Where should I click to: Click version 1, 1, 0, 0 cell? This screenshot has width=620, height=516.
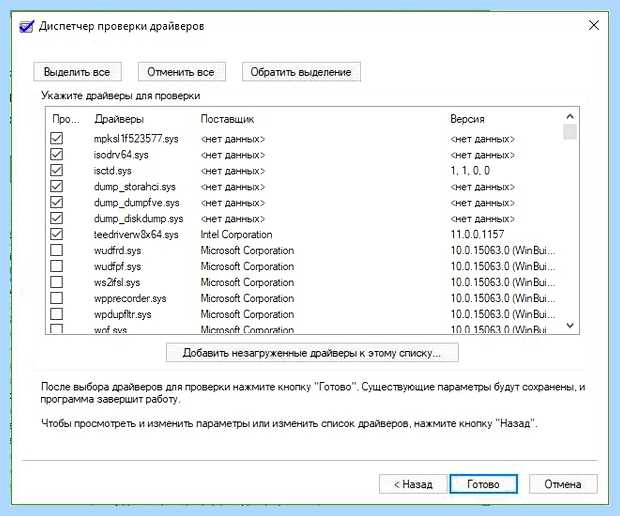tap(470, 171)
